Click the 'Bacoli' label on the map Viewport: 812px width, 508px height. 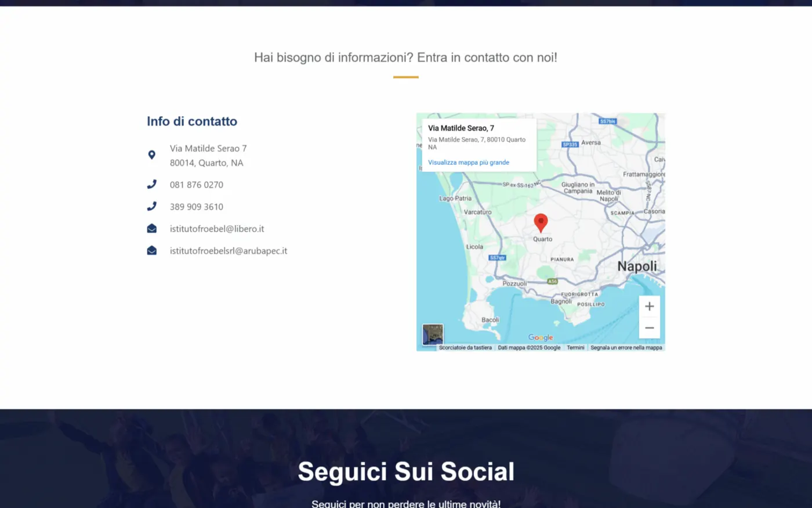pyautogui.click(x=490, y=320)
